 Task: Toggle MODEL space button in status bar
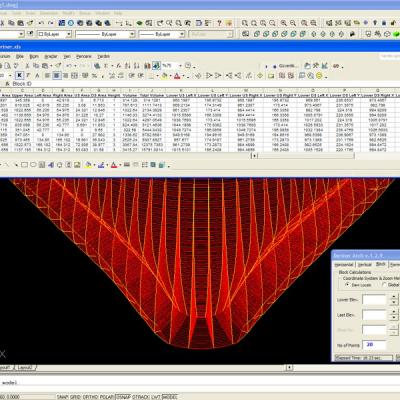click(170, 397)
